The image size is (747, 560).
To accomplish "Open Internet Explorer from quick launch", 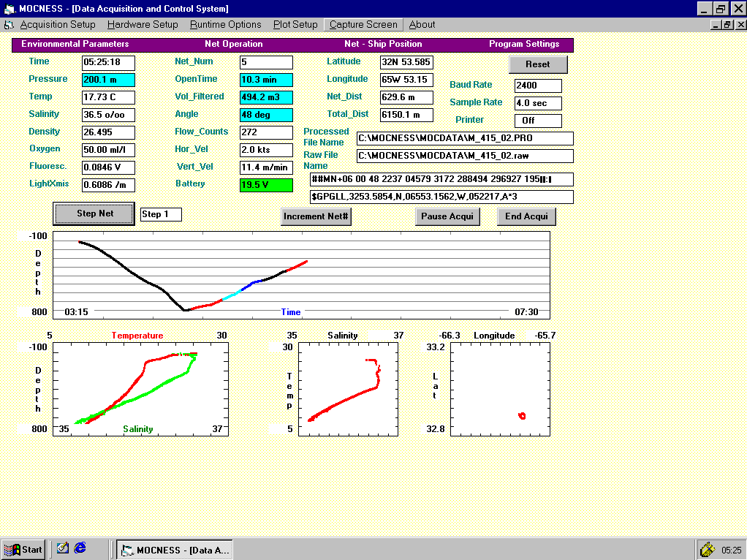I will [x=80, y=548].
